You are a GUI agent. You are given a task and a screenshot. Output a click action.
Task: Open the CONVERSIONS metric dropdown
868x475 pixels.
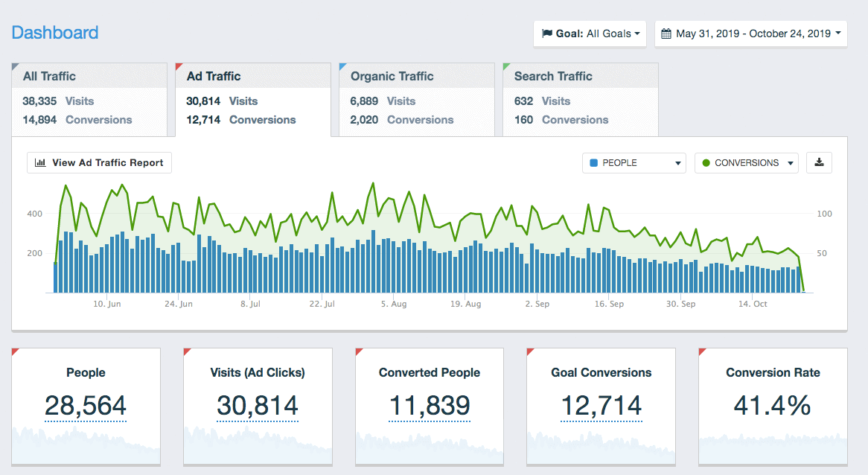pyautogui.click(x=746, y=162)
